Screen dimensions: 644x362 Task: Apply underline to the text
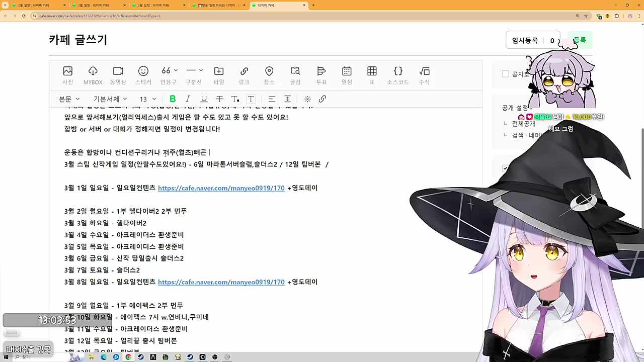click(204, 99)
